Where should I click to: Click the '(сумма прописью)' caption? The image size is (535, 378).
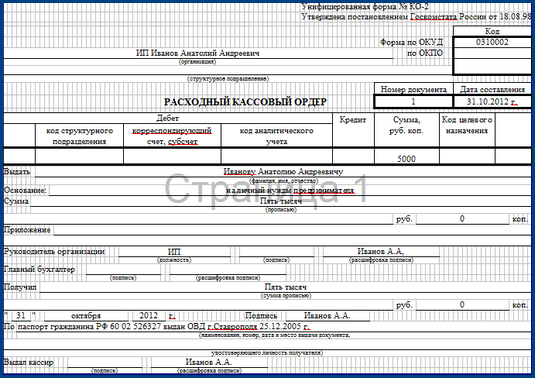coord(286,296)
